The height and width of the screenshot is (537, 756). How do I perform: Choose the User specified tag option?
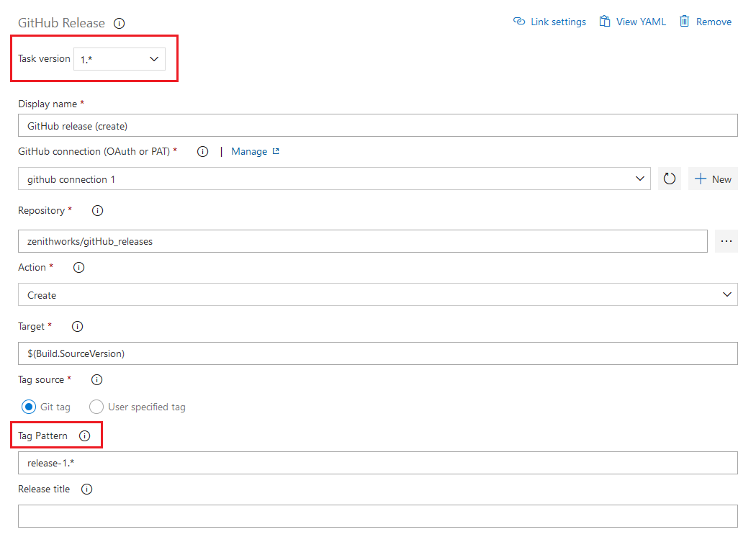[96, 407]
